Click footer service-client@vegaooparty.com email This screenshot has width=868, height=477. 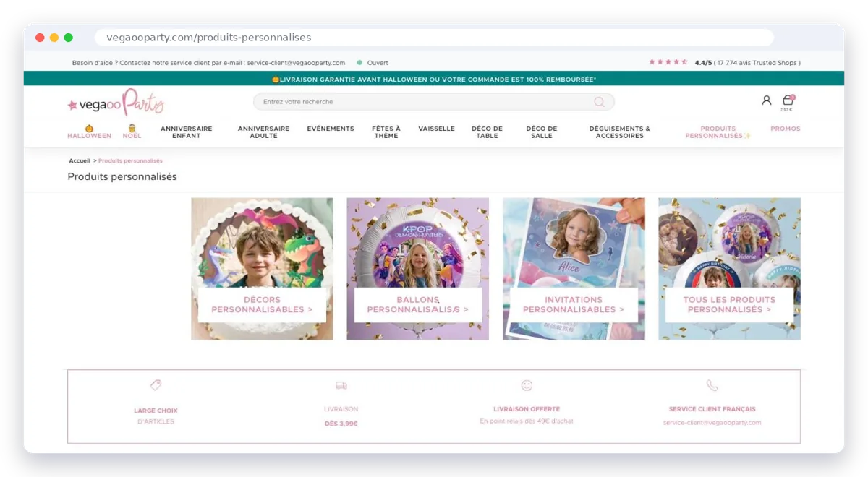pos(712,422)
